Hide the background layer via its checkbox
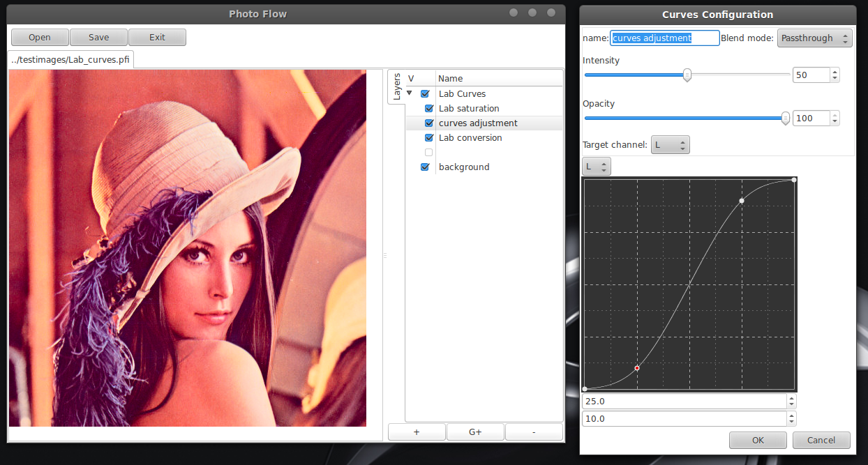 tap(425, 167)
